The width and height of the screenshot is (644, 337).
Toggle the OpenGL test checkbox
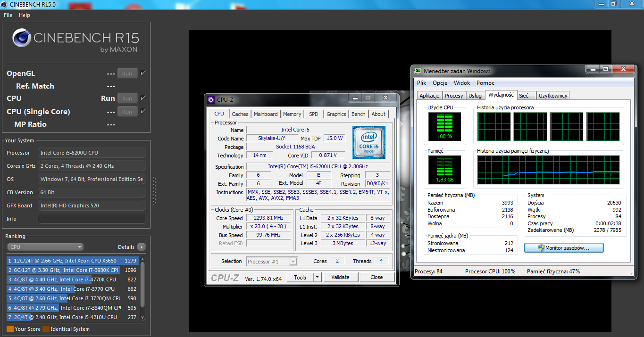point(143,73)
